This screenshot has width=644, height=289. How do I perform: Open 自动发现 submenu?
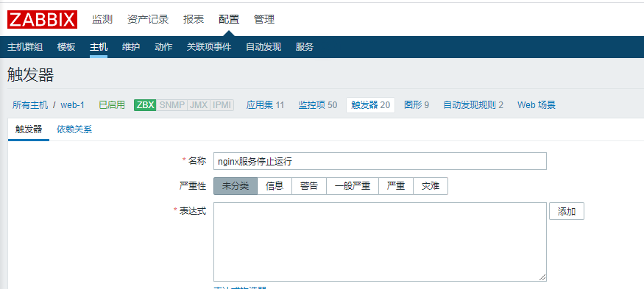263,47
